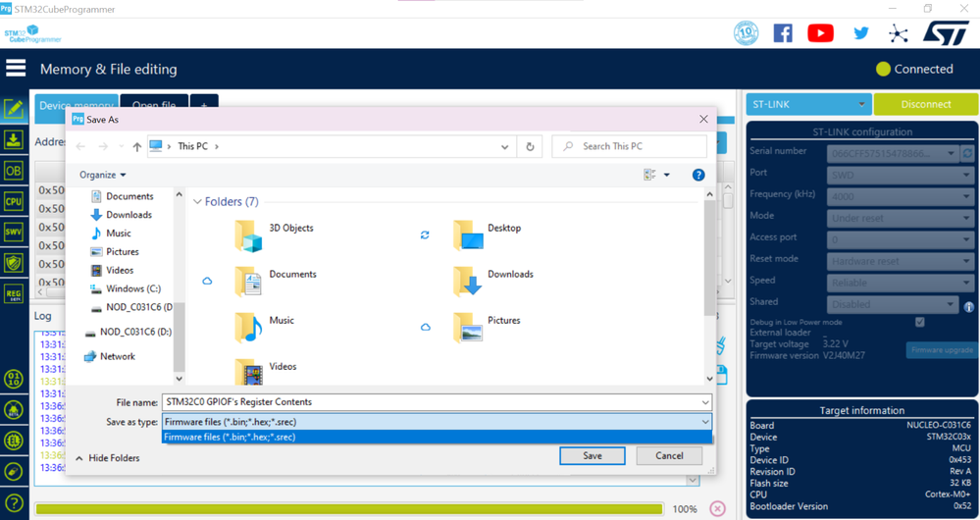
Task: Open the Music folder in main pane
Action: [x=265, y=328]
